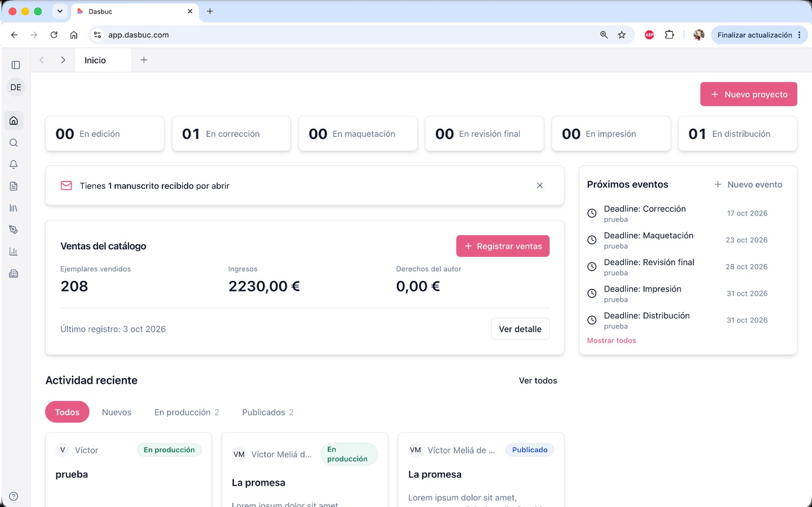Add a new app tab next to Inicio
This screenshot has height=507, width=812.
(144, 60)
